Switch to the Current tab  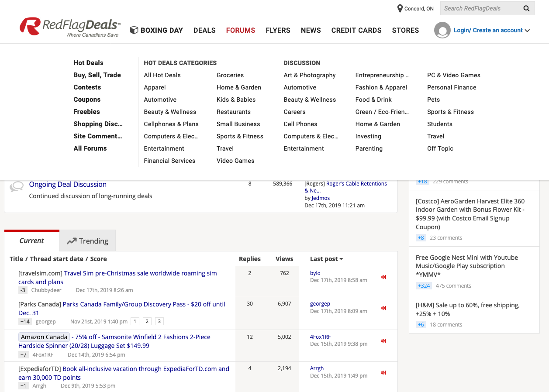pyautogui.click(x=31, y=241)
